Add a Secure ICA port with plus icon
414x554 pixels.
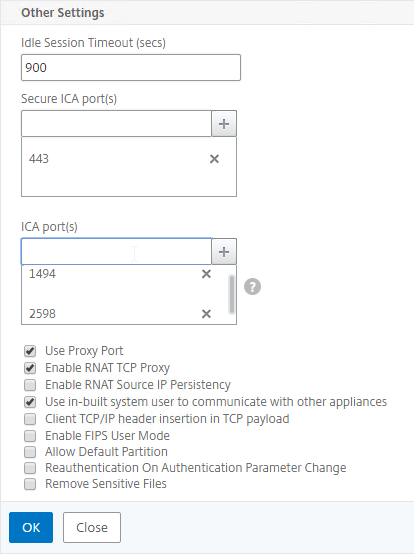(x=224, y=124)
